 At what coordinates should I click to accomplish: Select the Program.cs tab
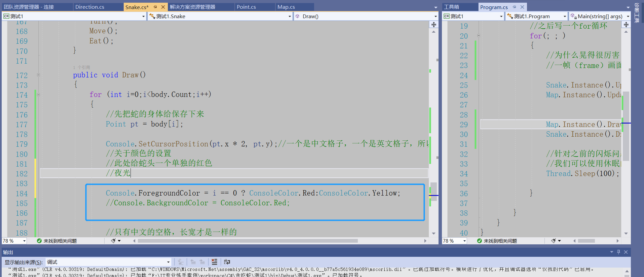[494, 7]
